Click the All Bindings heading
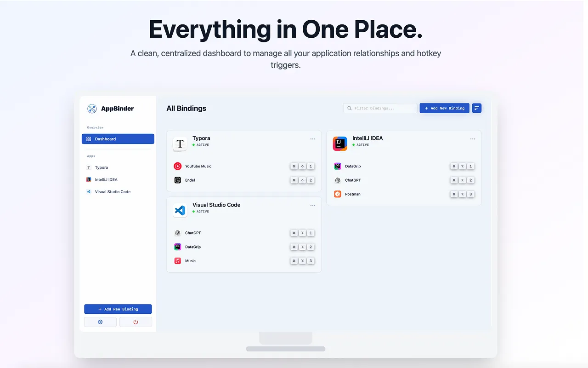 [187, 109]
